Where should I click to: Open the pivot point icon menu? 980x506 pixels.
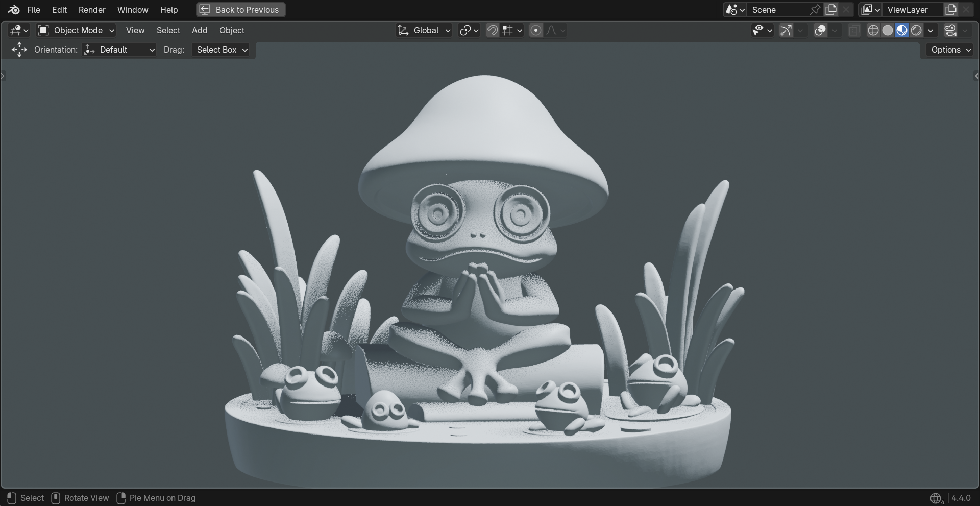click(x=469, y=30)
